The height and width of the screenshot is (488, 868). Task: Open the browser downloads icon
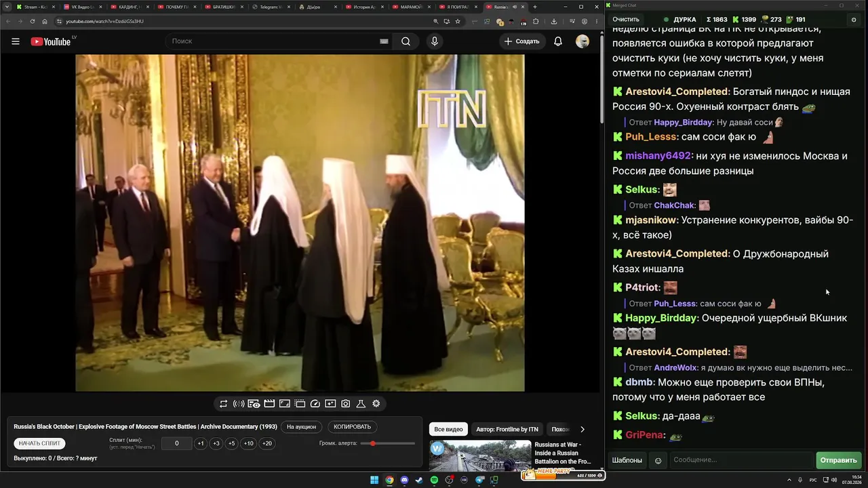point(554,21)
